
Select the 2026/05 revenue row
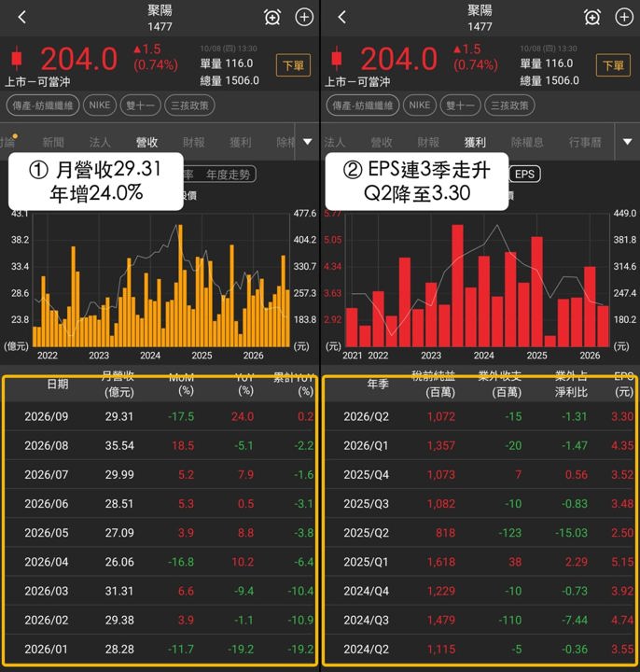pos(160,533)
